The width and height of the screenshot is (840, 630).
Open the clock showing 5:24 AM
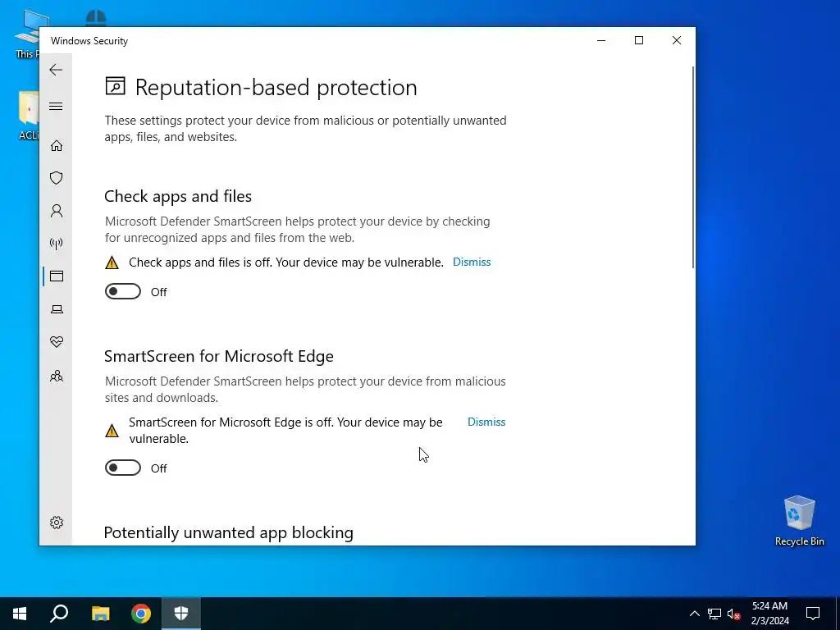[x=769, y=614]
